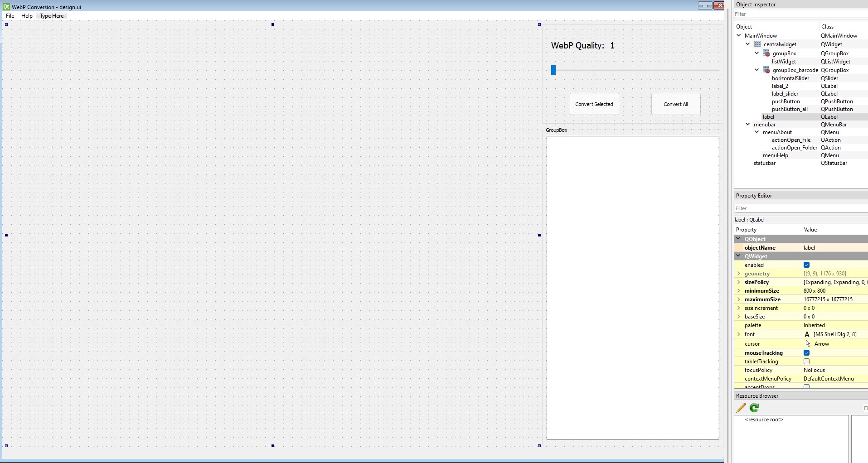
Task: Click the Qt logo in the title bar
Action: click(6, 7)
